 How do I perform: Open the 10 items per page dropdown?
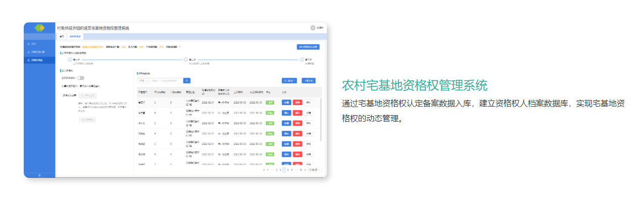pyautogui.click(x=315, y=170)
